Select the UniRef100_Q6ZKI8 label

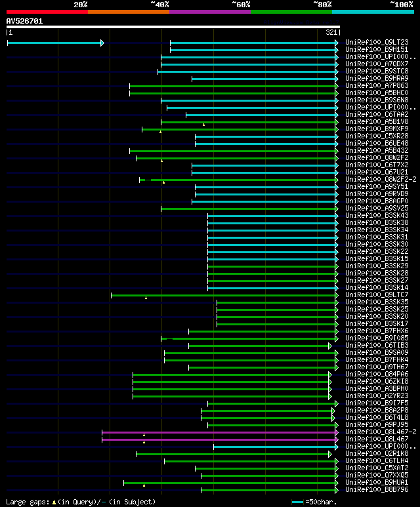click(377, 381)
